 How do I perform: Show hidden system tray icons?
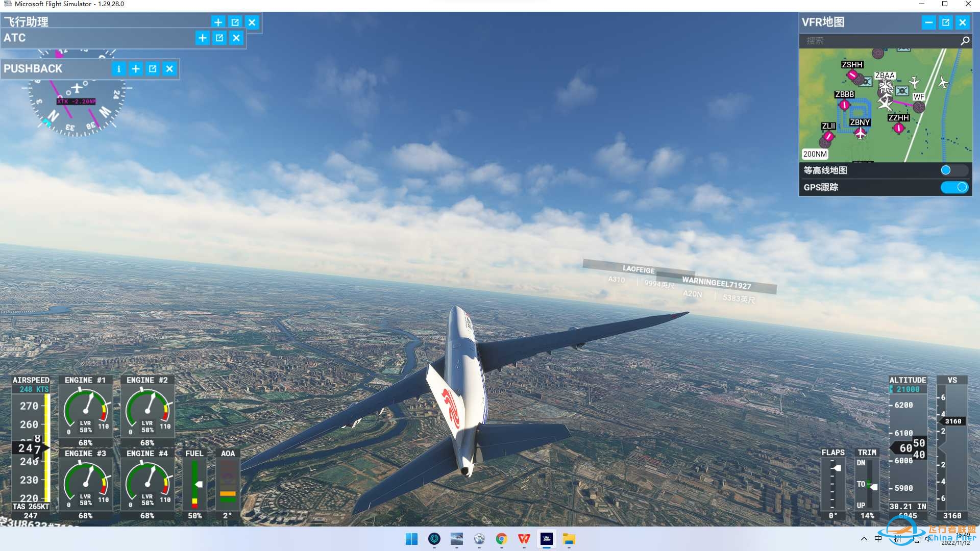(864, 539)
